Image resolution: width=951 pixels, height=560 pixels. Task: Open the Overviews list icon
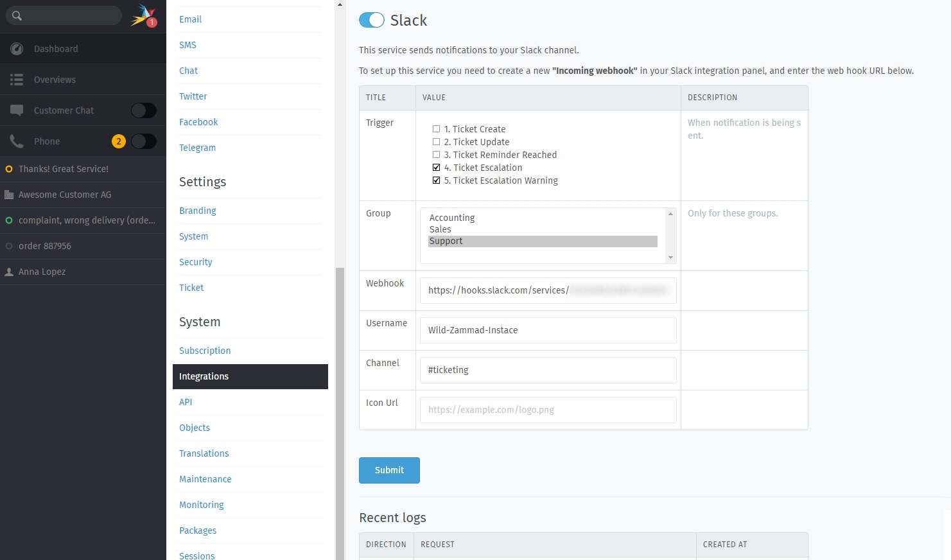click(x=17, y=80)
